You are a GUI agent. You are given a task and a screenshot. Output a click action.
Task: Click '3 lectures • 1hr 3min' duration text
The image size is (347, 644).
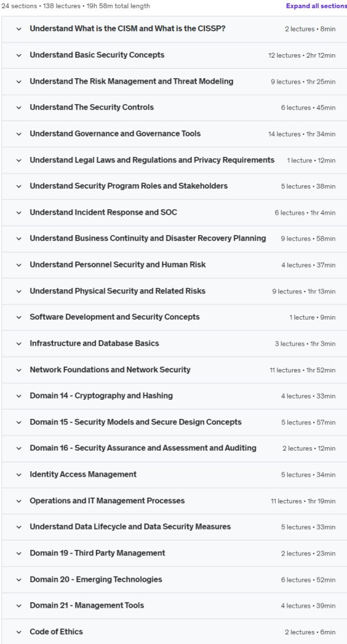pos(305,344)
